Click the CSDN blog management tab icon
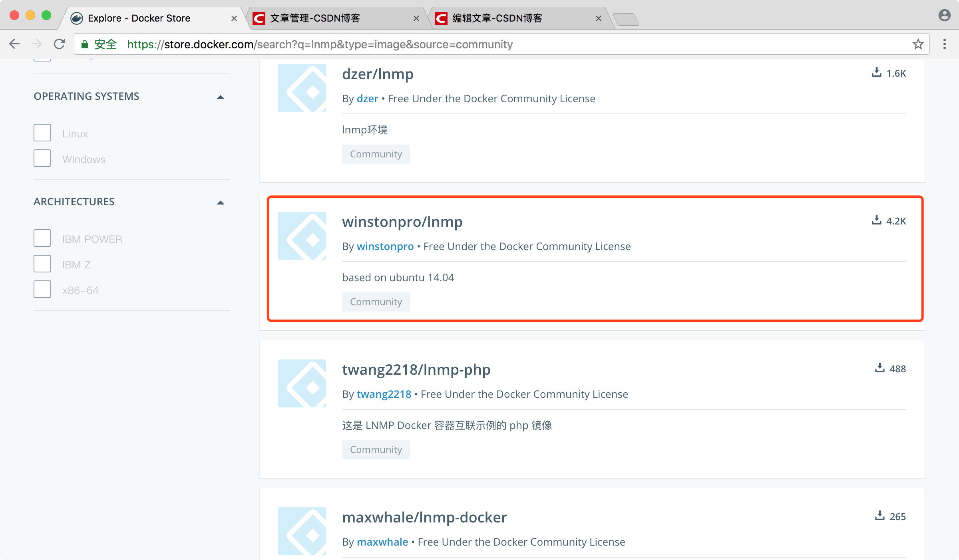Screen dimensions: 959x560 tap(261, 18)
